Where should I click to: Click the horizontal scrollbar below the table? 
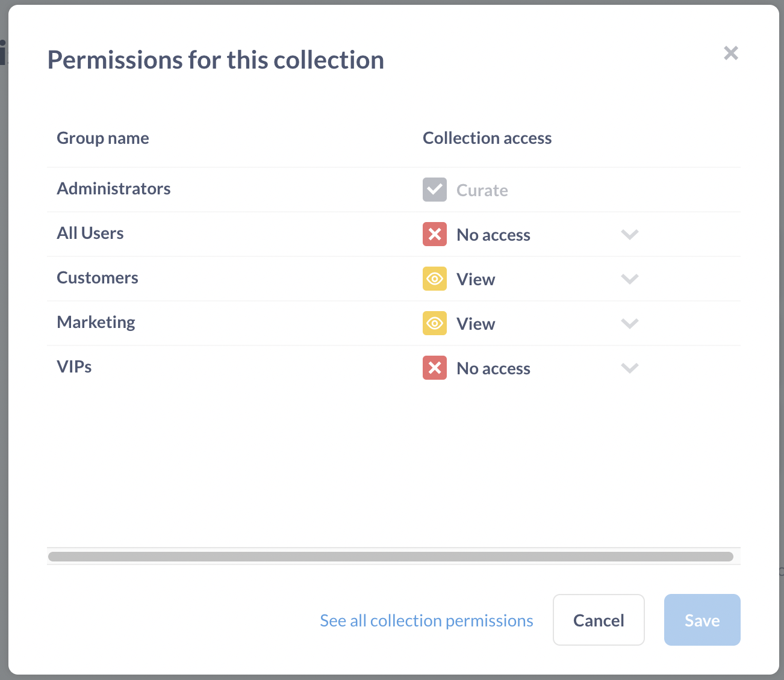[391, 555]
